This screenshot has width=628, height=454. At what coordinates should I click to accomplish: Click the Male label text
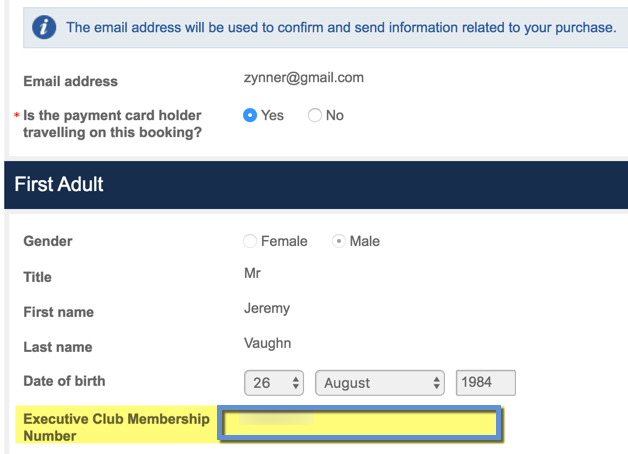pos(364,241)
